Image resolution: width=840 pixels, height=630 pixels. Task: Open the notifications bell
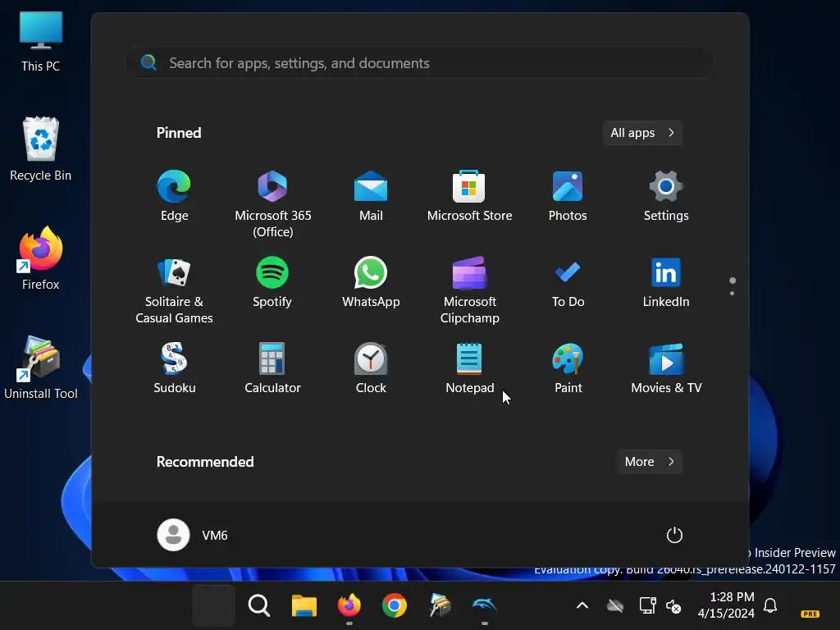coord(770,605)
